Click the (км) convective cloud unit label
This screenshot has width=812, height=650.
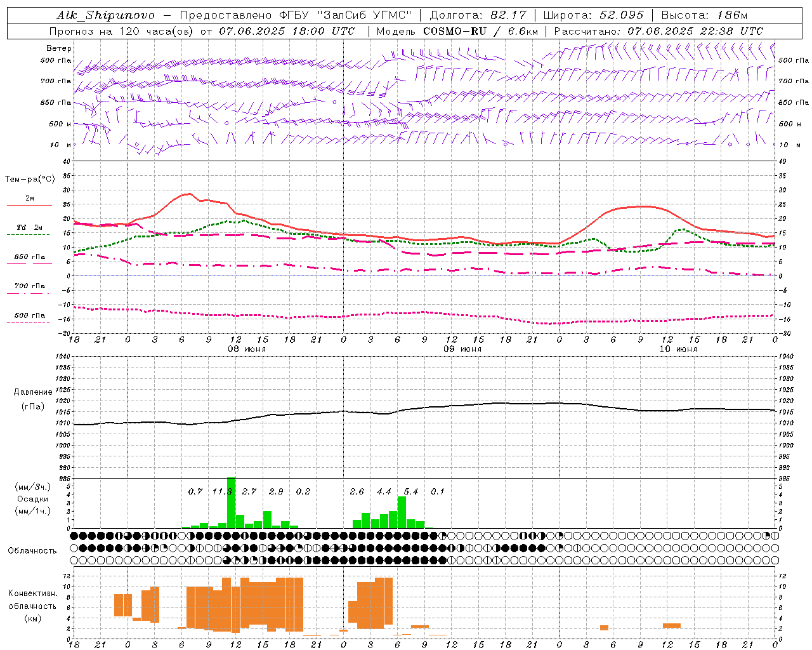coord(32,618)
